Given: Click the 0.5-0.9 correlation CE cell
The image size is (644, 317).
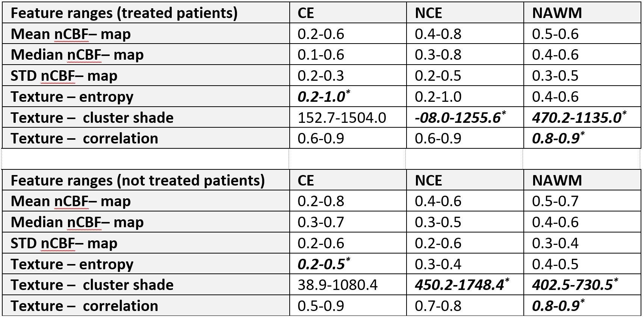Looking at the screenshot, I should click(321, 306).
